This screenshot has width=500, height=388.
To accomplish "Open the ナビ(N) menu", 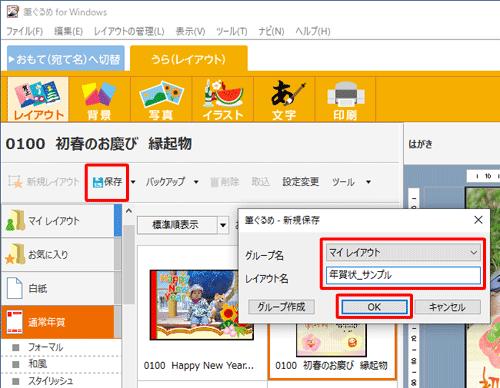I will tap(271, 31).
